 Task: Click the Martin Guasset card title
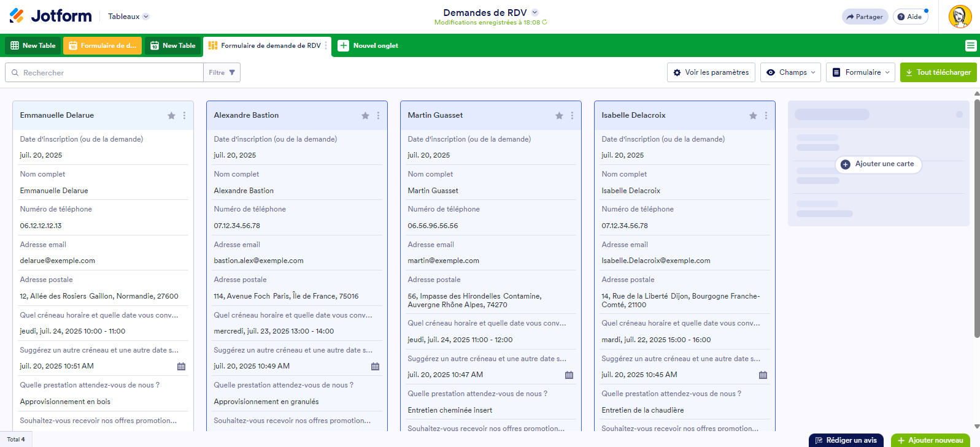click(435, 115)
